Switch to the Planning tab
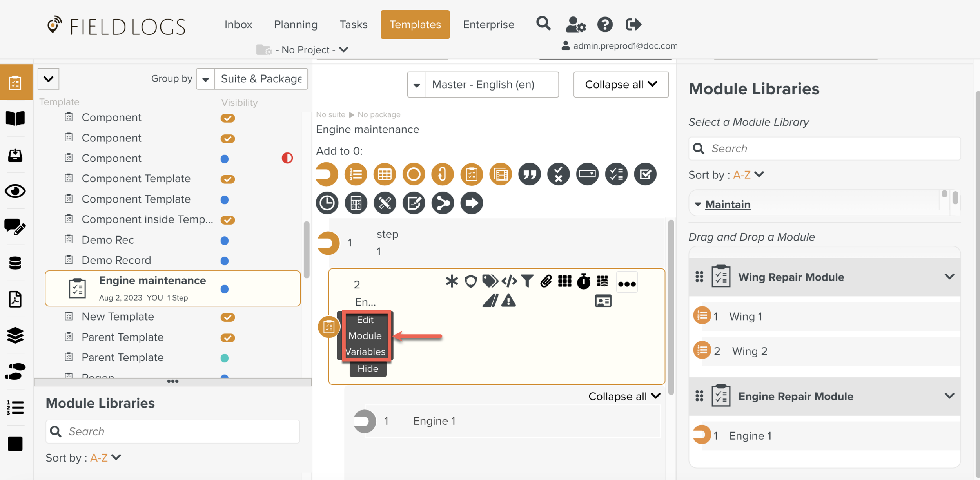The image size is (980, 480). 296,24
